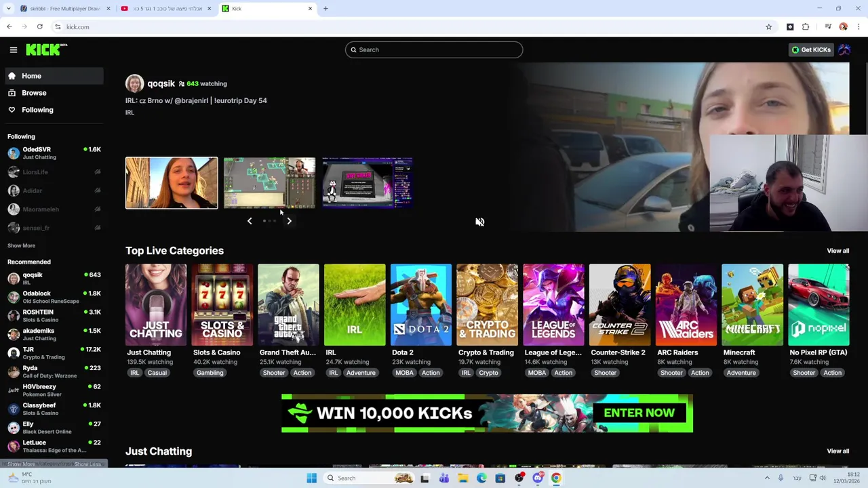Screen dimensions: 868x488
Task: Collapse sidebar with the hamburger menu icon
Action: tap(14, 49)
